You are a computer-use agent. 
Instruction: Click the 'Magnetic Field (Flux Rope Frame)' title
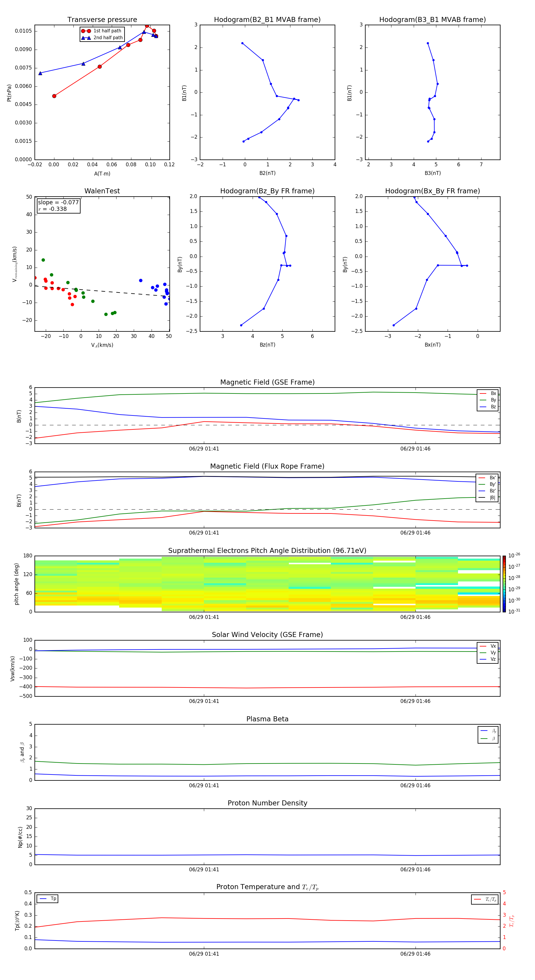click(267, 467)
